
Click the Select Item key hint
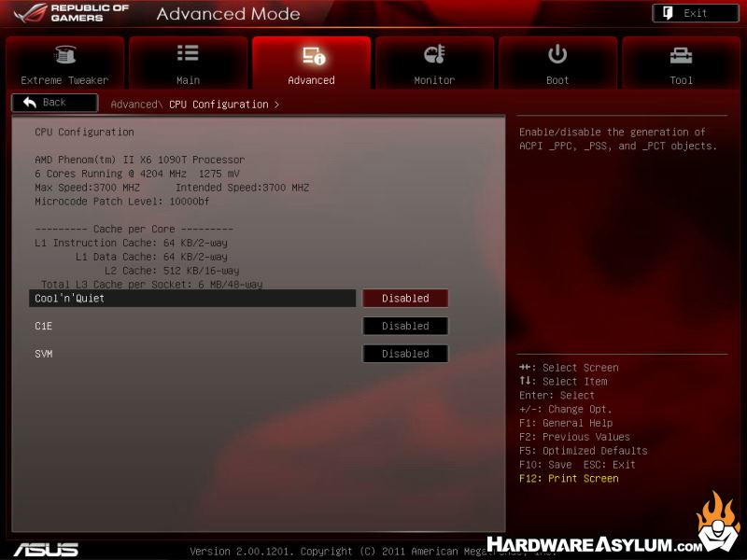coord(563,382)
